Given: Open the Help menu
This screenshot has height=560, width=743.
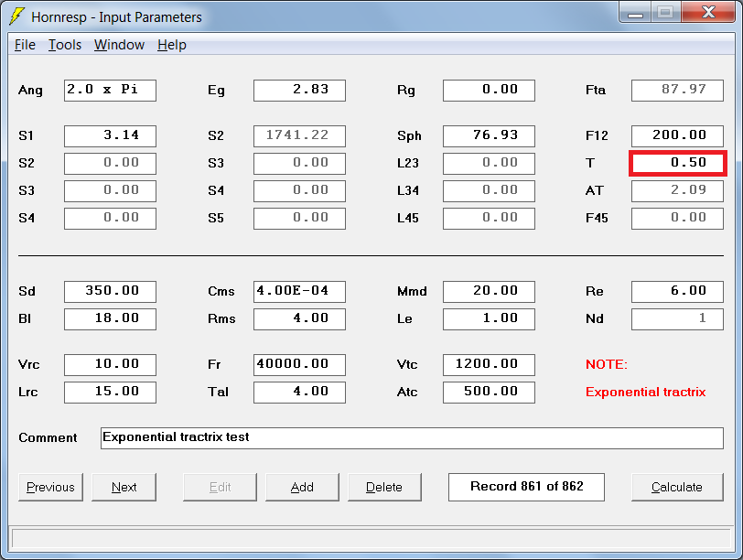Looking at the screenshot, I should click(x=171, y=45).
